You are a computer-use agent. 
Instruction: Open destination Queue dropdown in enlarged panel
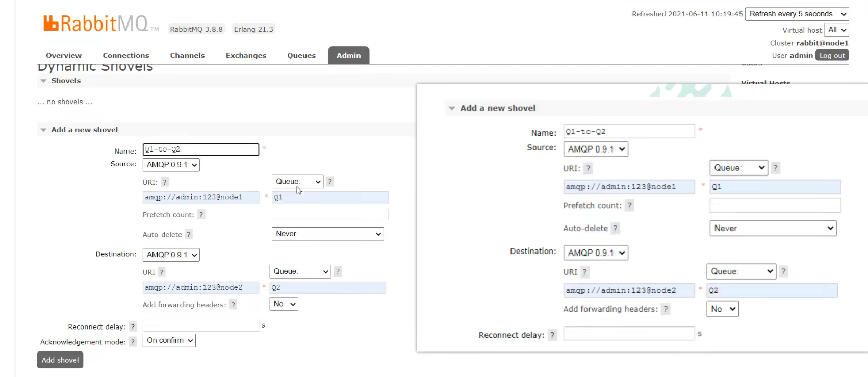click(x=742, y=271)
